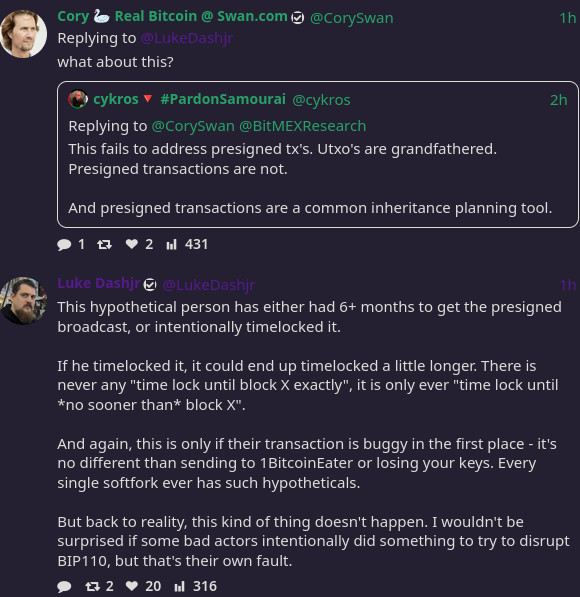Click the #PardonSamourai hashtag text
This screenshot has height=597, width=580.
[223, 99]
